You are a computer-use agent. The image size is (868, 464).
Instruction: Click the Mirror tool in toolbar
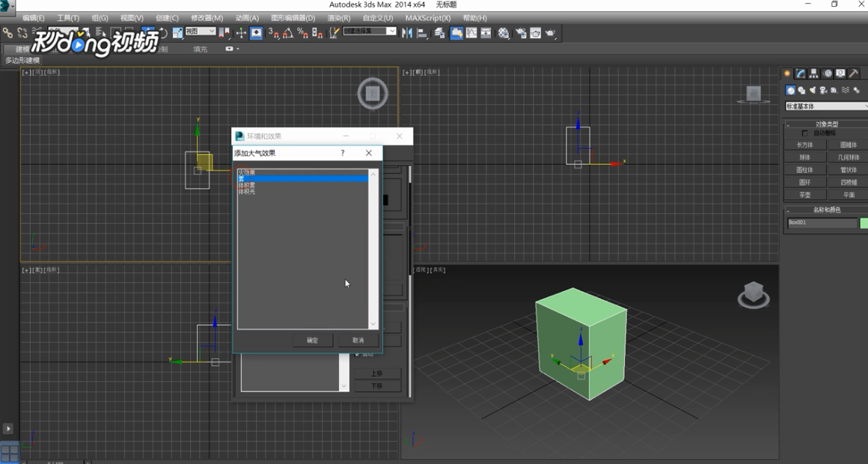tap(407, 33)
